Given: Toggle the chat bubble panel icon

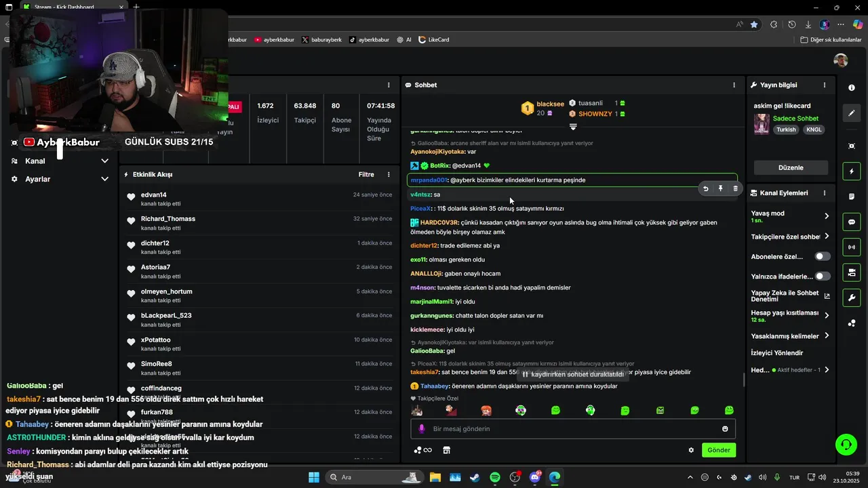Looking at the screenshot, I should (x=851, y=222).
